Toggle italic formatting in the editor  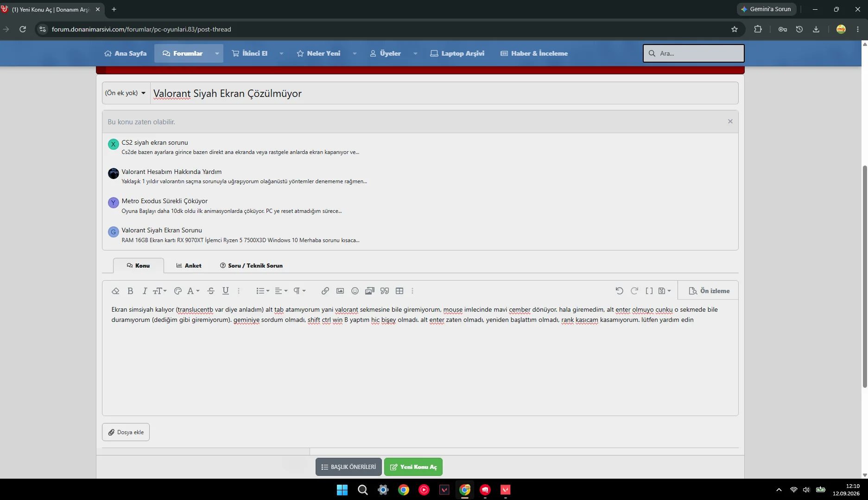[x=145, y=291]
